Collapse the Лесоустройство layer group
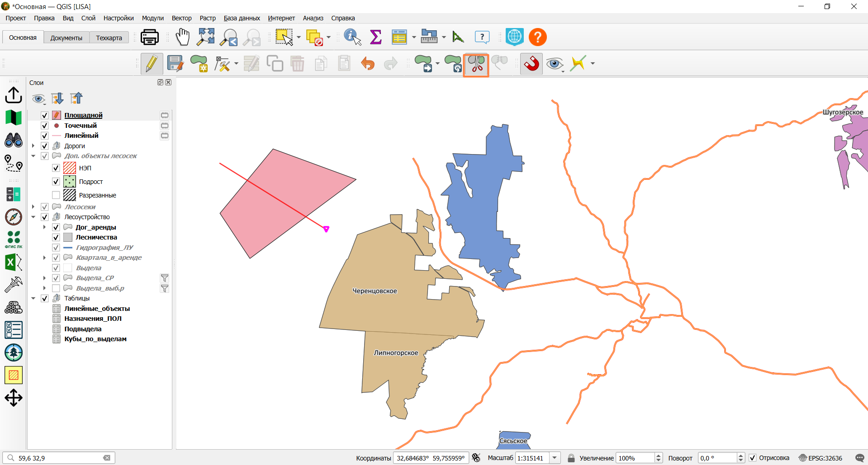Screen dimensions: 868x465 point(33,217)
